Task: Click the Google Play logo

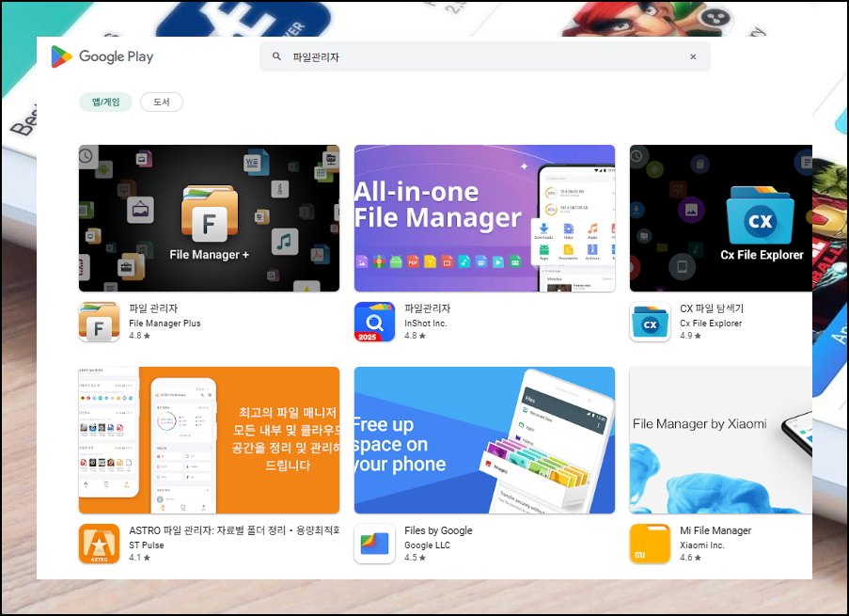Action: point(102,56)
